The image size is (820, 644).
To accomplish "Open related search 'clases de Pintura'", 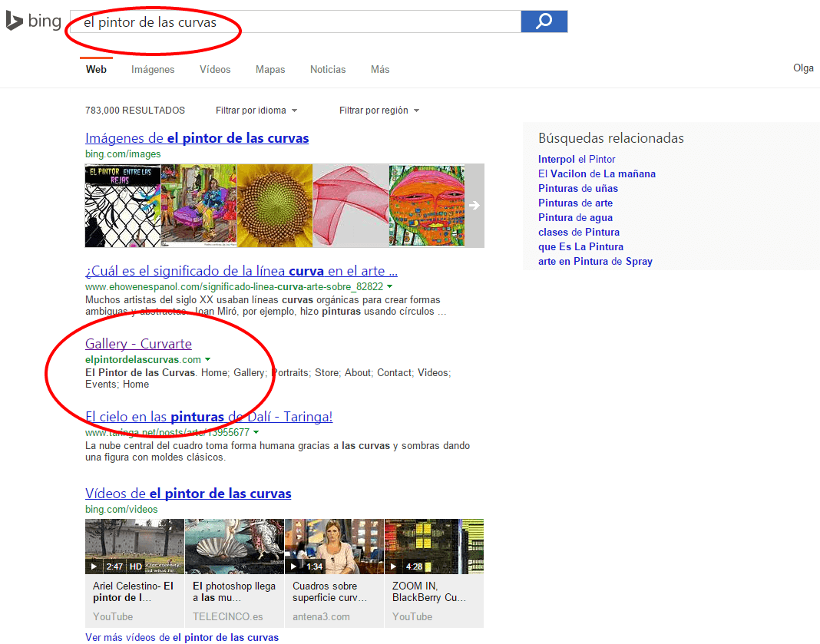I will click(x=579, y=232).
